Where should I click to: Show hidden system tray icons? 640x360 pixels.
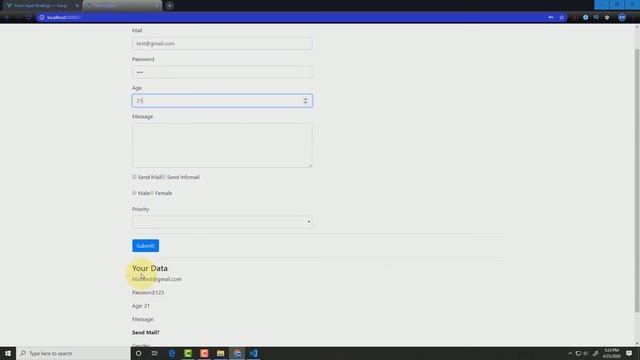click(570, 353)
